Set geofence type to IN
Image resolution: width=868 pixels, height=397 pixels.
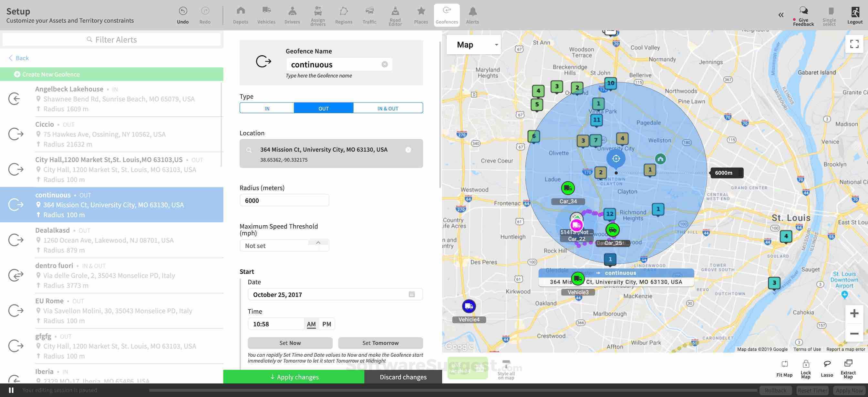(x=267, y=108)
